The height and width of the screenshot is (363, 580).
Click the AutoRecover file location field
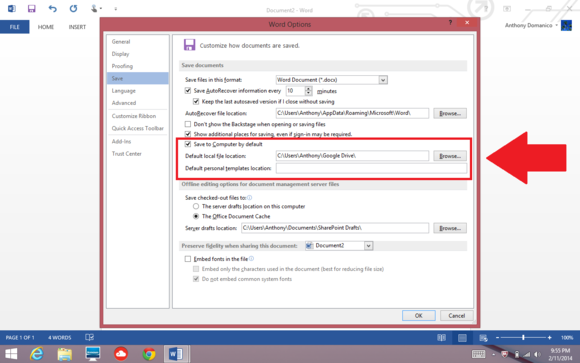[x=352, y=113]
